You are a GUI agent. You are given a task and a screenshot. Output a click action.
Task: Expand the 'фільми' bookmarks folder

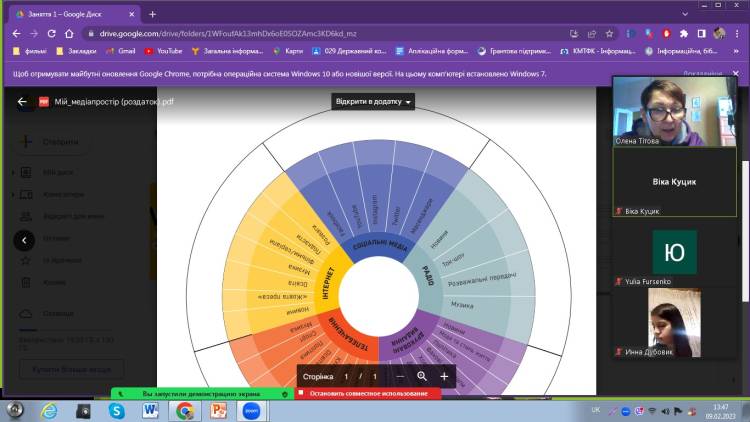(29, 50)
